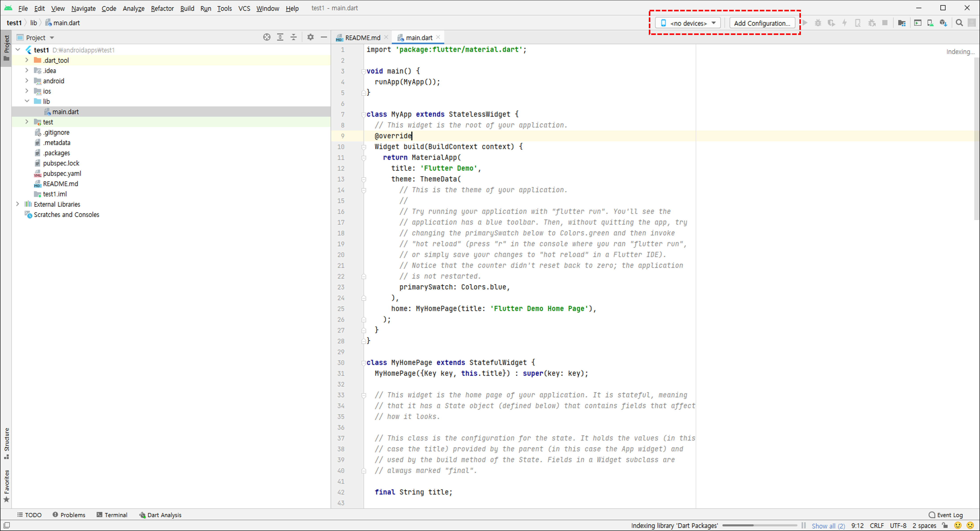Click the locate-file crosshair icon
Screen dimensions: 980x531
[x=267, y=37]
